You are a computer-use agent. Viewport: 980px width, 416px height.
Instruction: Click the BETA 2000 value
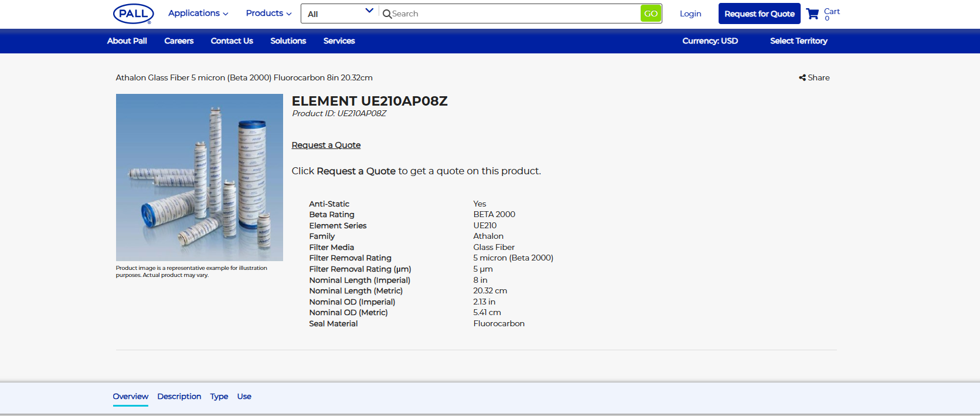(x=494, y=215)
